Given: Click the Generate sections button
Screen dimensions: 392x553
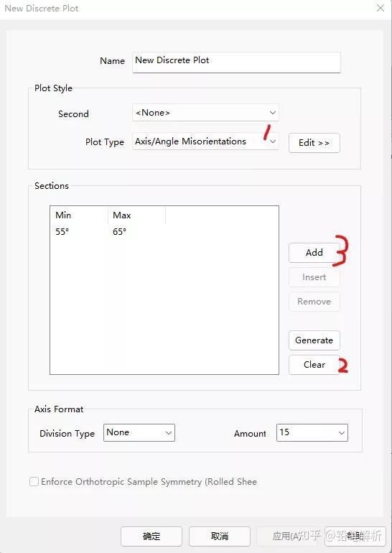Looking at the screenshot, I should (x=314, y=340).
